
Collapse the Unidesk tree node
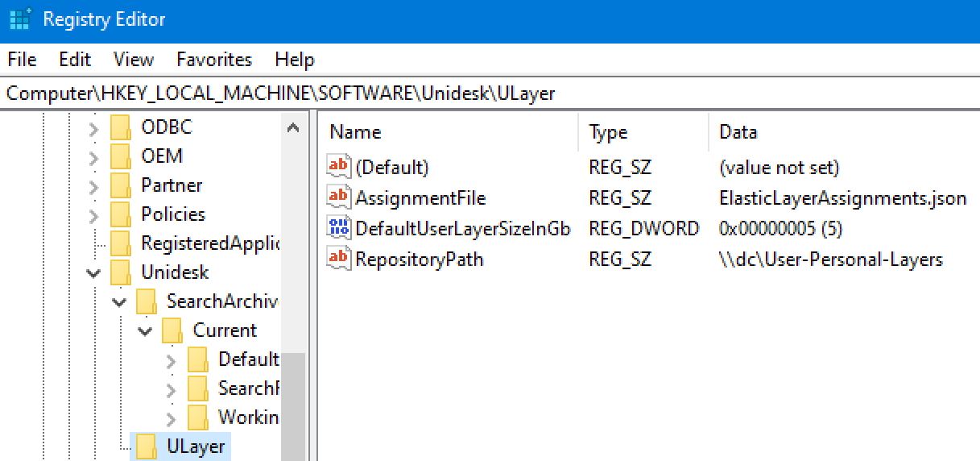(x=94, y=272)
